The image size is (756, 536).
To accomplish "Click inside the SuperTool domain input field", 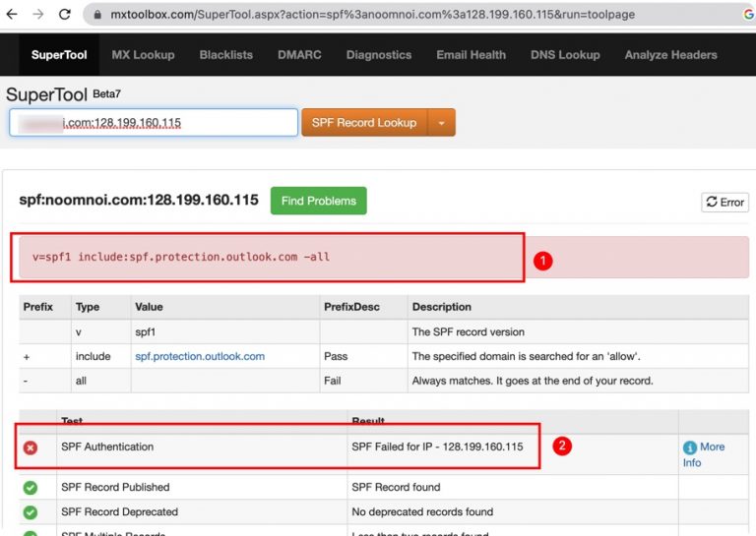I will click(154, 123).
